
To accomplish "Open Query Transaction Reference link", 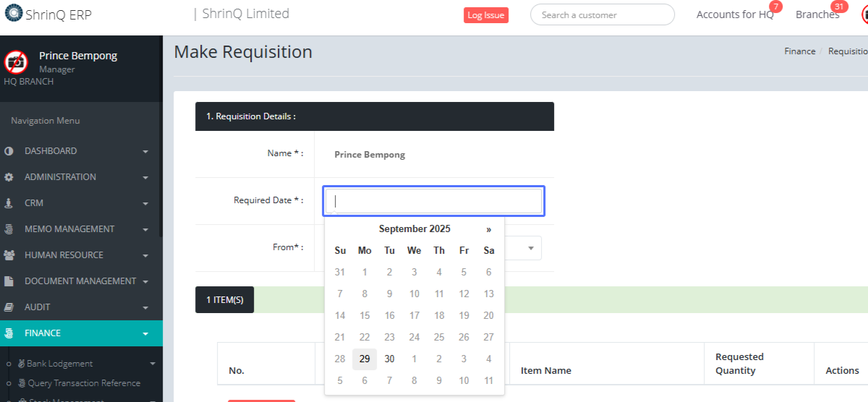I will pos(84,383).
